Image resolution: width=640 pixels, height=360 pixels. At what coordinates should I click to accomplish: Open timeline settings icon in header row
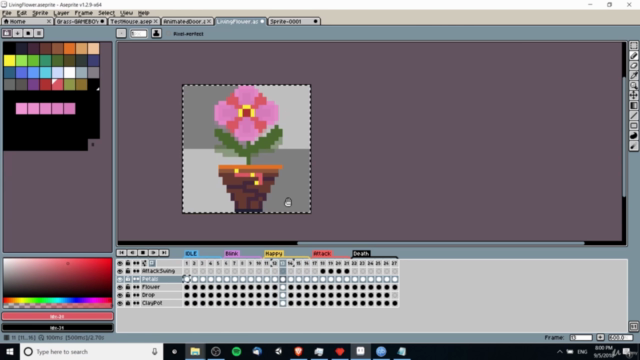(144, 263)
